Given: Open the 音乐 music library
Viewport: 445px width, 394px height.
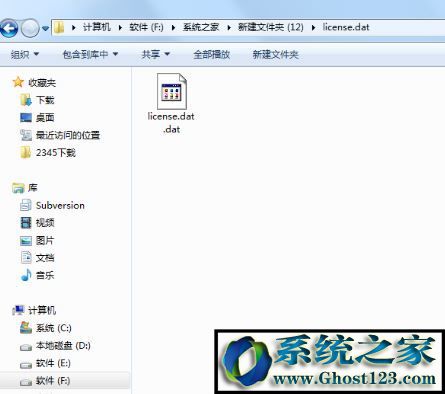Looking at the screenshot, I should pyautogui.click(x=45, y=275).
